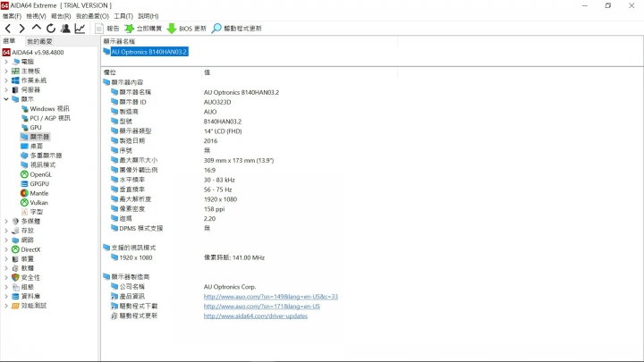Switch to the 選單 menu tab
Screen dimensions: 644x362
click(x=9, y=41)
